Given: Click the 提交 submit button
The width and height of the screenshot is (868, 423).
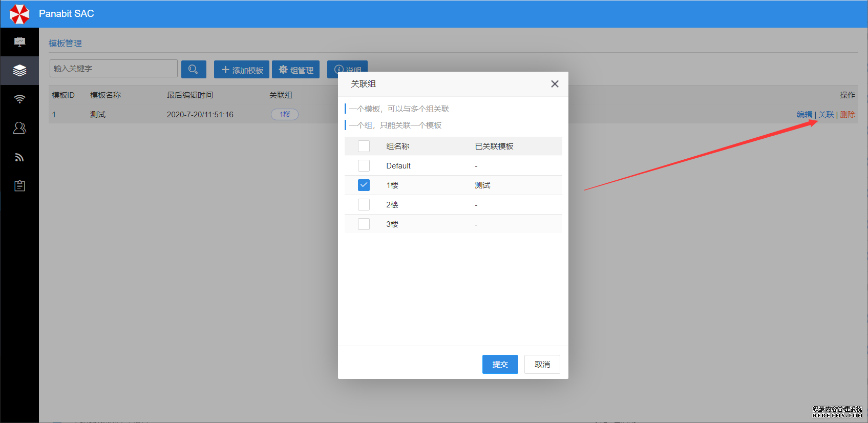Looking at the screenshot, I should [500, 365].
